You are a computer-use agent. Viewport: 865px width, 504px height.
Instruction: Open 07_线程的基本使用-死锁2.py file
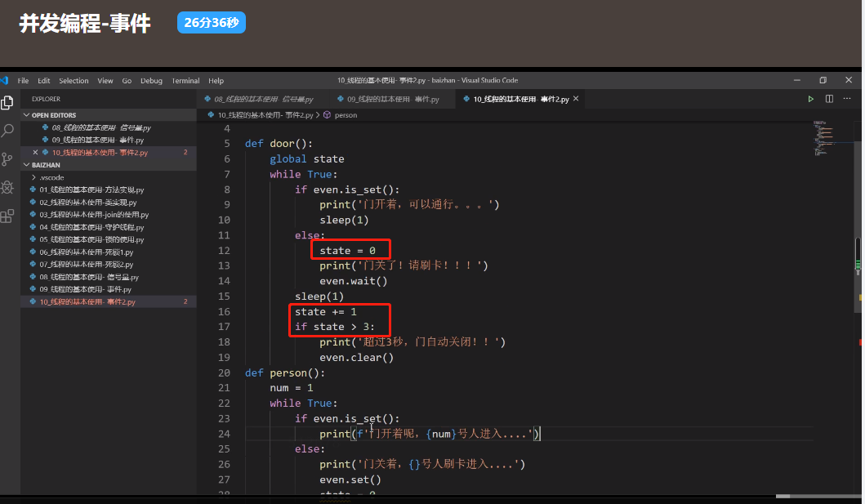coord(109,264)
